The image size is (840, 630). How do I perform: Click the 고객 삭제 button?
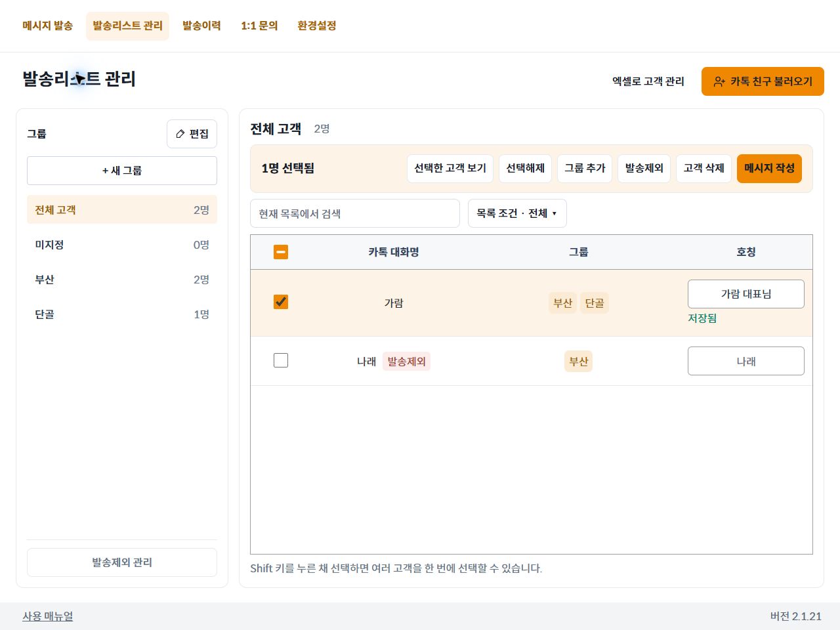tap(703, 169)
